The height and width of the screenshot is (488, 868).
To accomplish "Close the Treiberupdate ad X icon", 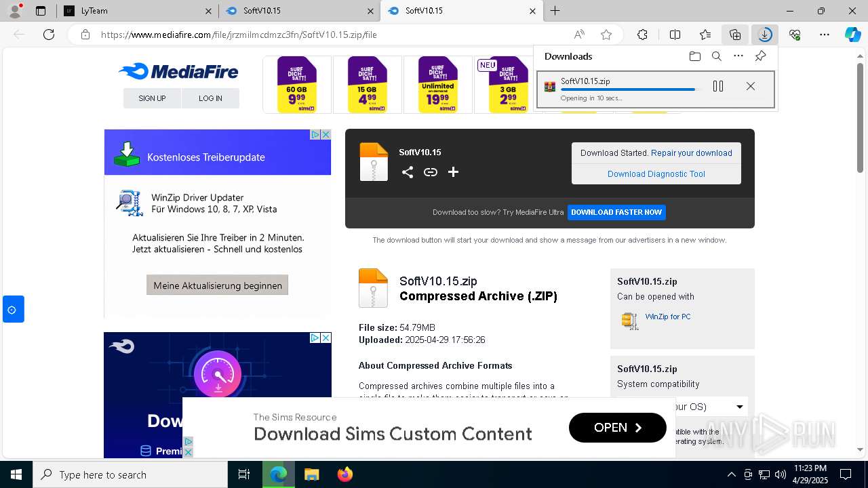I will (325, 135).
